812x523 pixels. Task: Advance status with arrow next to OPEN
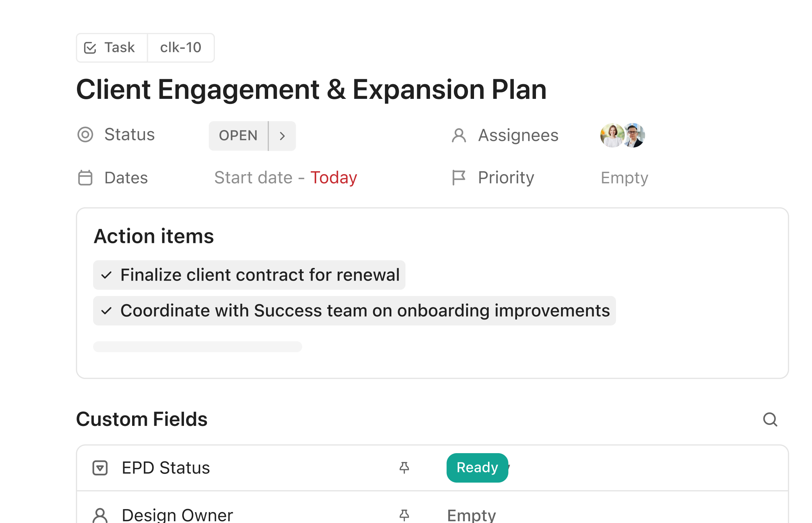[x=282, y=136]
